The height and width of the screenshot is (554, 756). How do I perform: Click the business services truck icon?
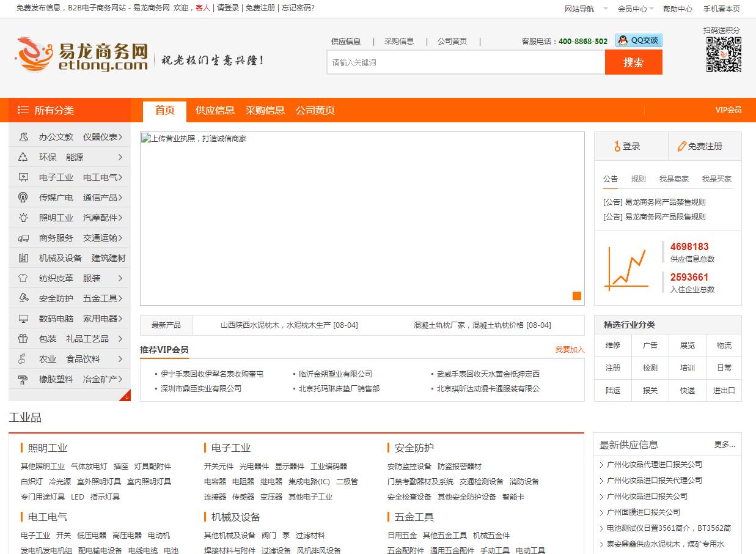pos(23,238)
